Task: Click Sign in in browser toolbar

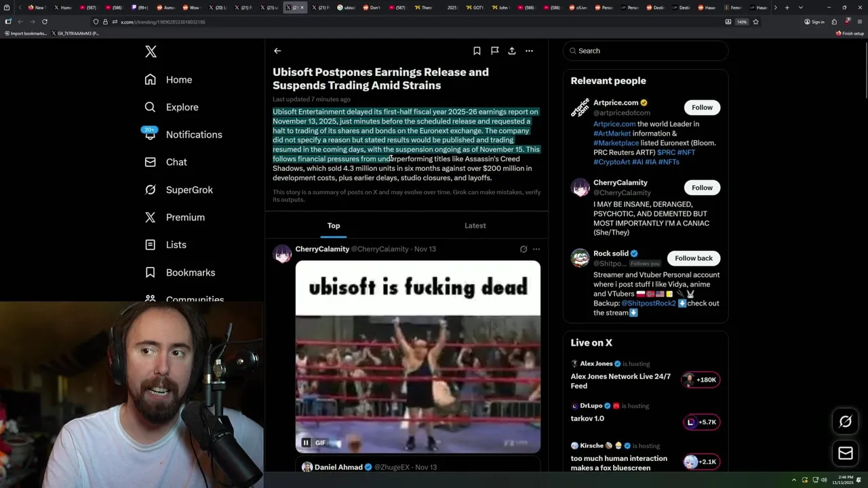Action: pos(814,22)
